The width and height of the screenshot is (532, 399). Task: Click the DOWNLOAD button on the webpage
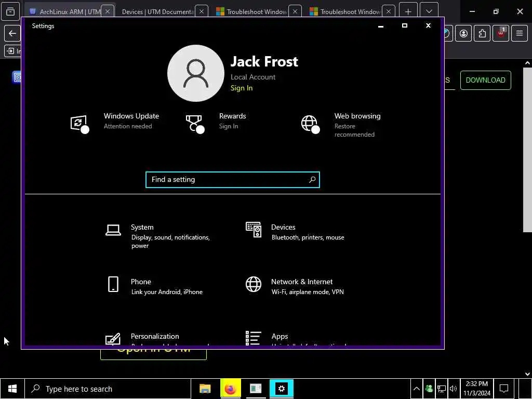pyautogui.click(x=486, y=80)
